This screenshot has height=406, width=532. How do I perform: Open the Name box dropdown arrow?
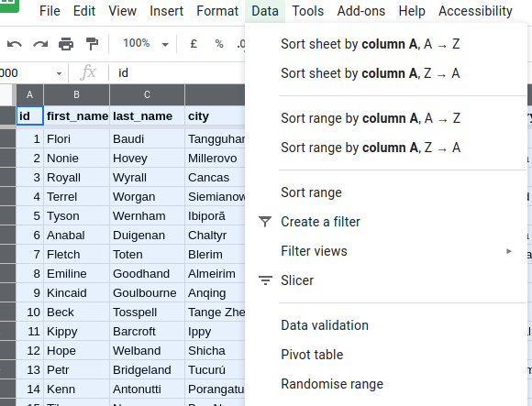coord(59,73)
